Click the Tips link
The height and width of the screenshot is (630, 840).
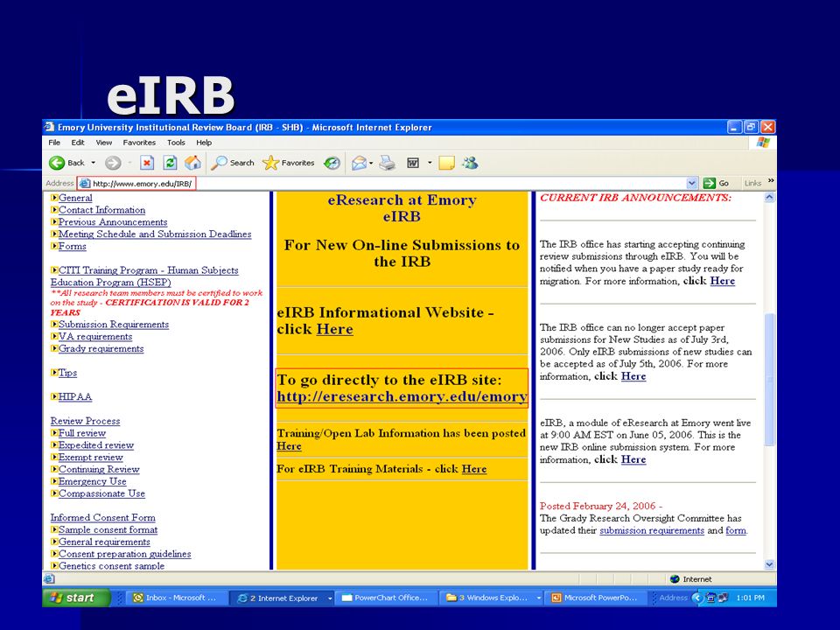[67, 373]
